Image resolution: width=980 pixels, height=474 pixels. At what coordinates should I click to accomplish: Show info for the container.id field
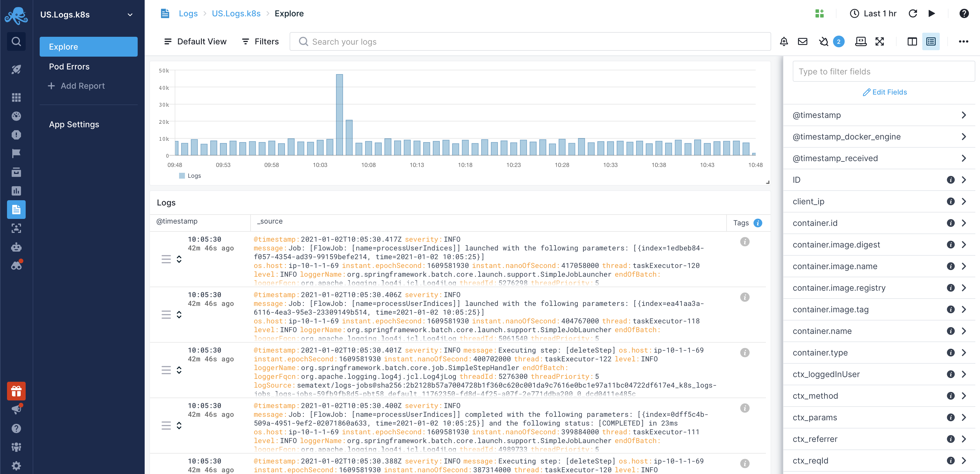tap(950, 223)
